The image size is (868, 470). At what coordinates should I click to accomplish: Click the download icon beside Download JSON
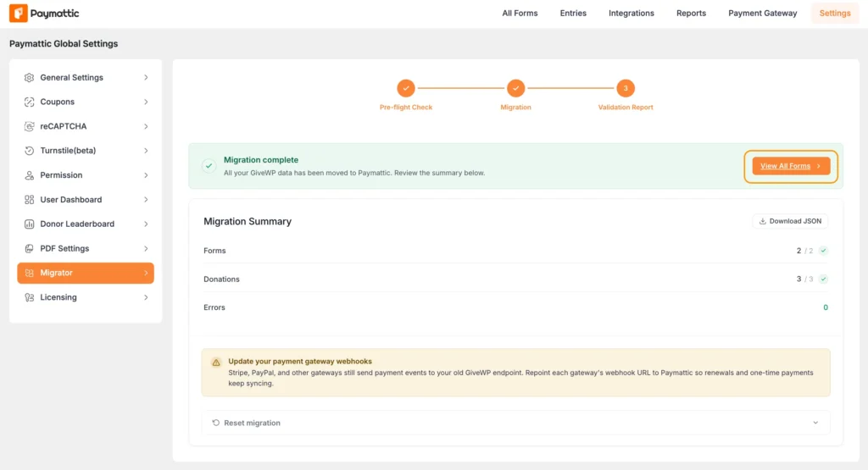point(762,221)
